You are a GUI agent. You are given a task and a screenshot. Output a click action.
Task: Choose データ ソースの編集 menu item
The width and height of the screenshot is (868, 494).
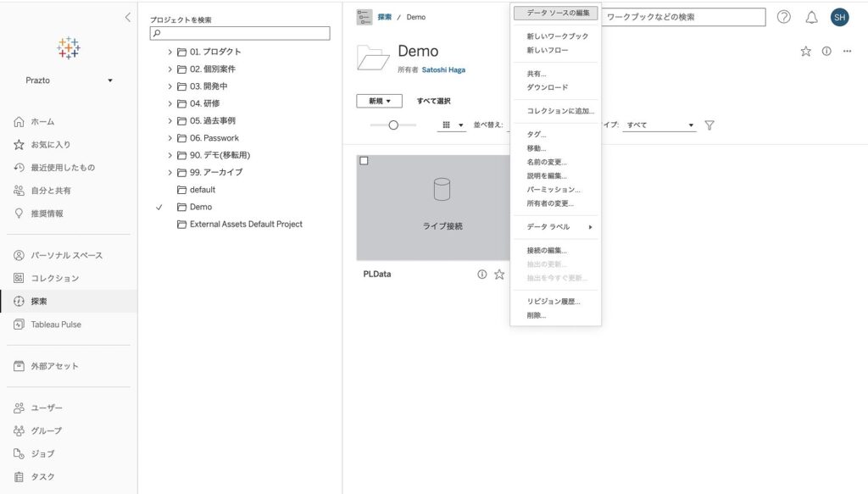pyautogui.click(x=556, y=13)
